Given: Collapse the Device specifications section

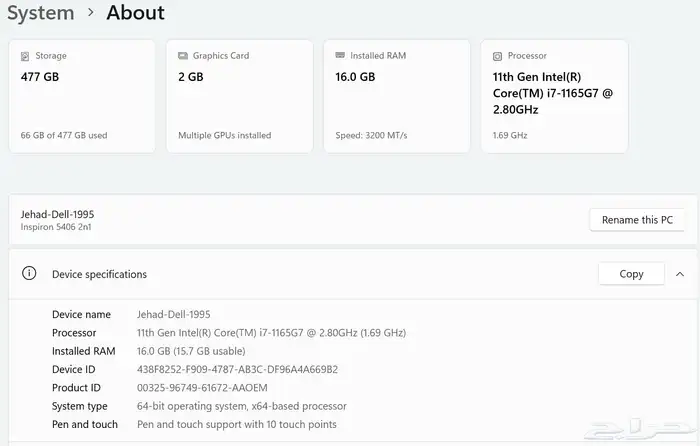Looking at the screenshot, I should (680, 274).
